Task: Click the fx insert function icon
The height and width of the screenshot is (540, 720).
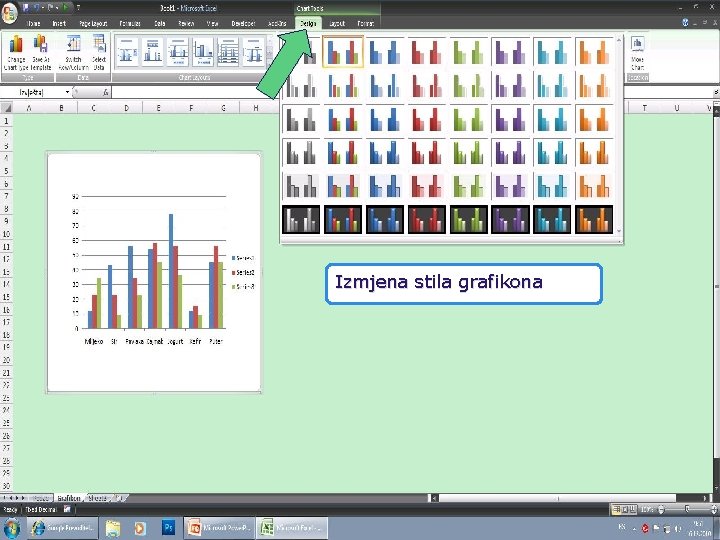Action: tap(106, 92)
